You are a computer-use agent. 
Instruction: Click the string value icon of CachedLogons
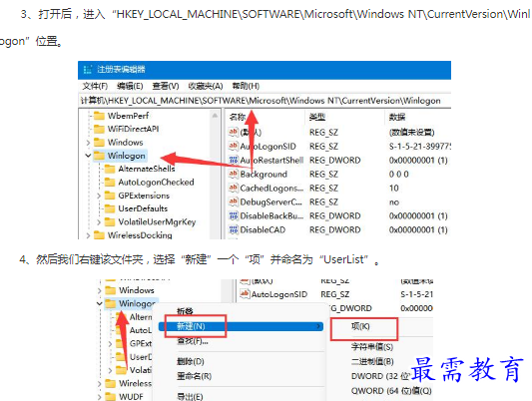tap(234, 188)
